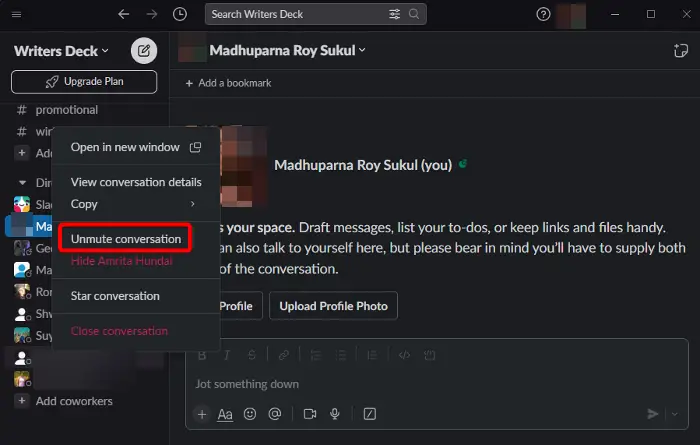Click the large profile photo thumbnail
The image size is (700, 445).
(243, 166)
